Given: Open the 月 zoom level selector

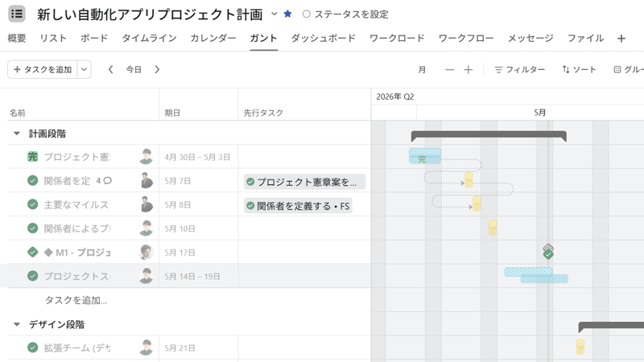Looking at the screenshot, I should coord(422,70).
